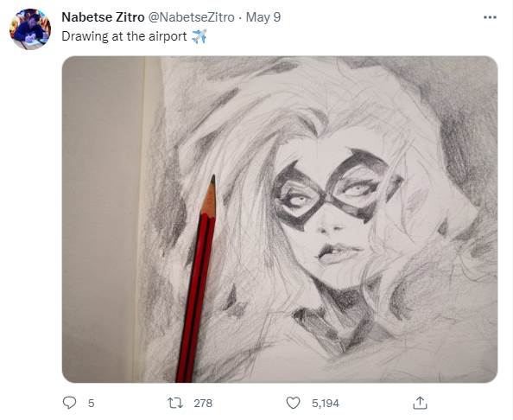Like the tweet with the heart icon
Screen dimensions: 513x420
pyautogui.click(x=293, y=403)
